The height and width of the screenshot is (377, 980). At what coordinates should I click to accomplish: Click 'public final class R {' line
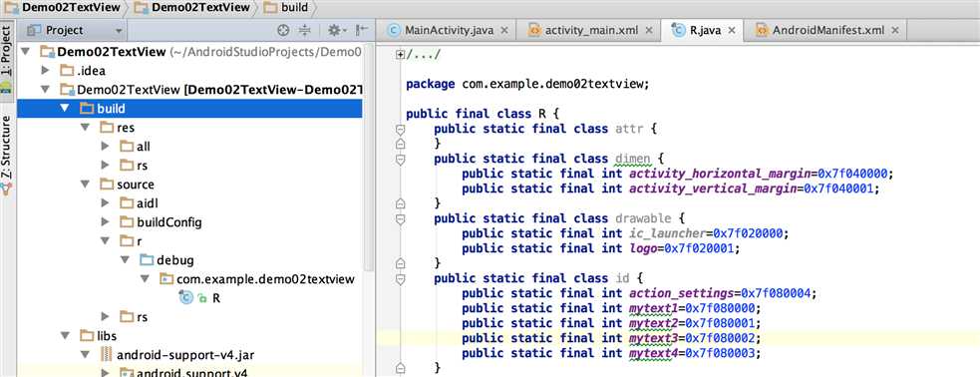[x=482, y=114]
